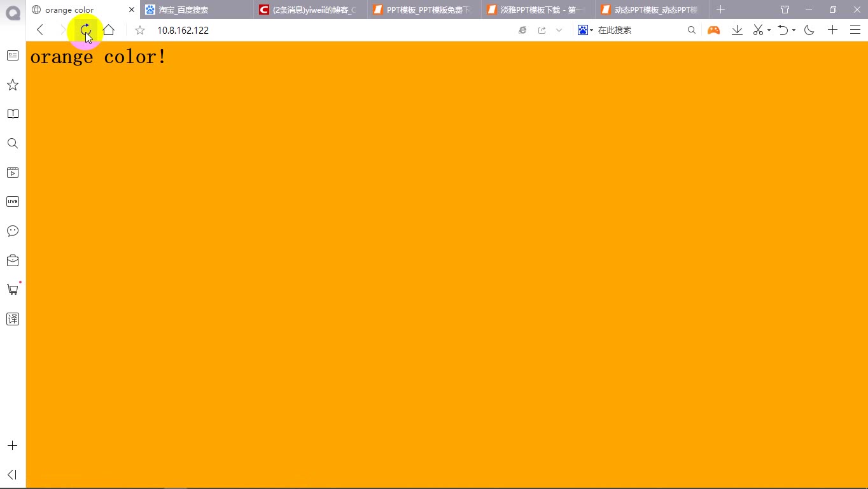Open the video sidebar icon
This screenshot has height=489, width=868.
tap(13, 173)
